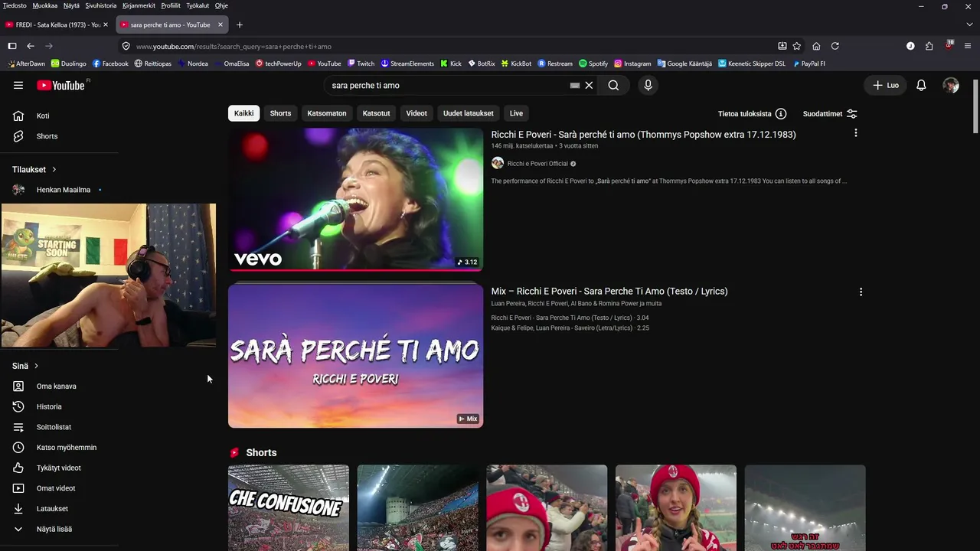Open the Instagram bookmark

click(632, 64)
